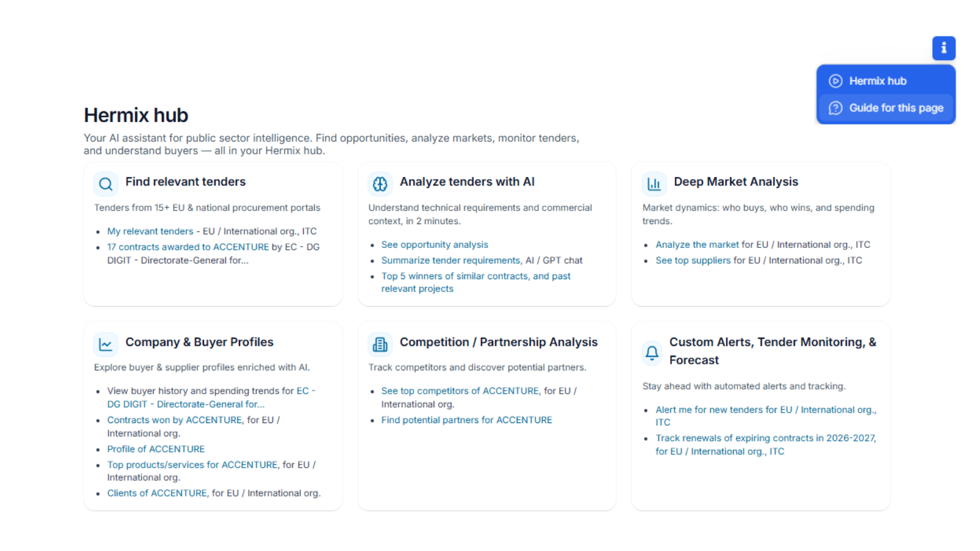
Task: Open Profile of ACCENTURE link
Action: click(156, 449)
